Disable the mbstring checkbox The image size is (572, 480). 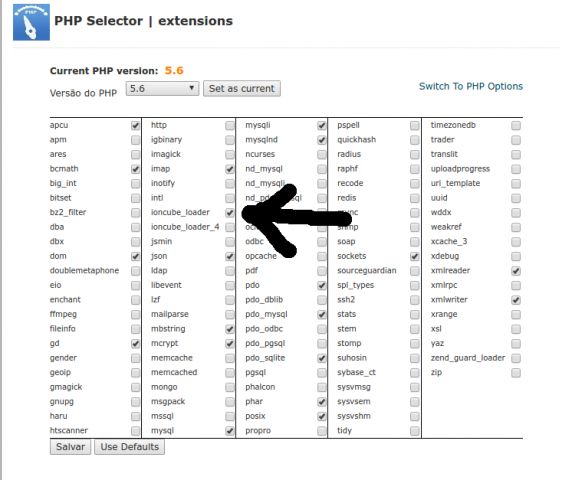[x=229, y=329]
